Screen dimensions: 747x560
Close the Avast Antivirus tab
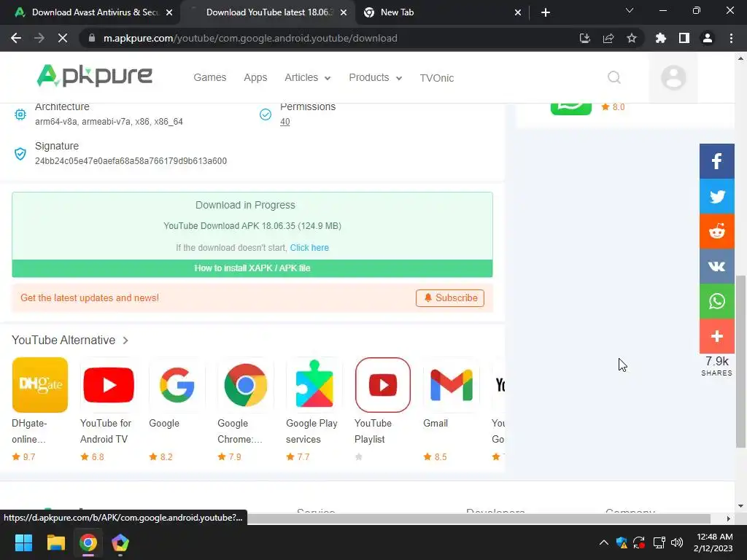point(169,12)
